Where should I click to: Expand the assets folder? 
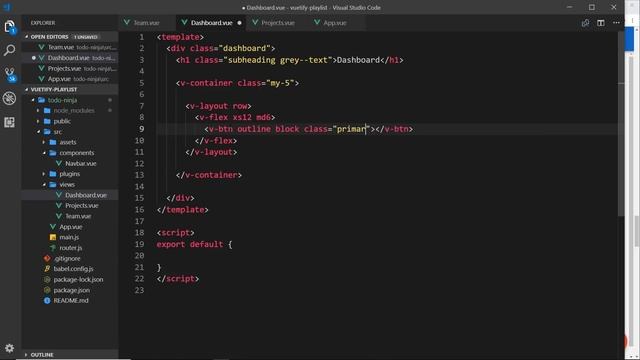68,142
